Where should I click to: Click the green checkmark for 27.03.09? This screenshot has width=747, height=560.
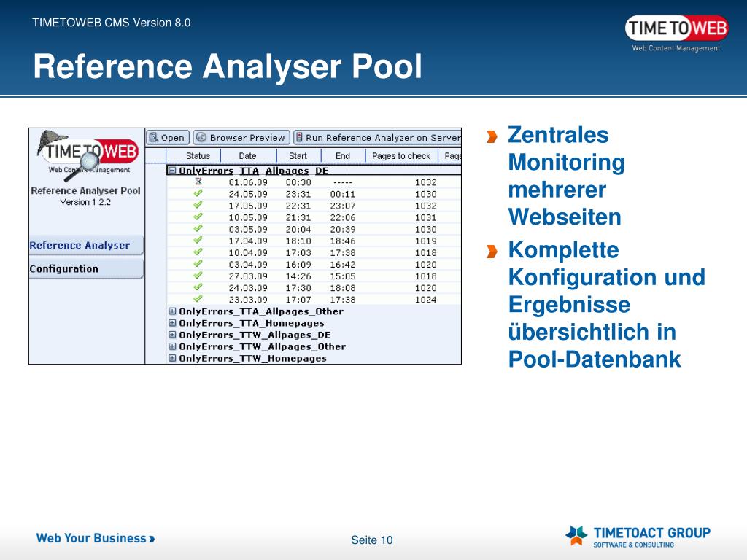[x=198, y=275]
